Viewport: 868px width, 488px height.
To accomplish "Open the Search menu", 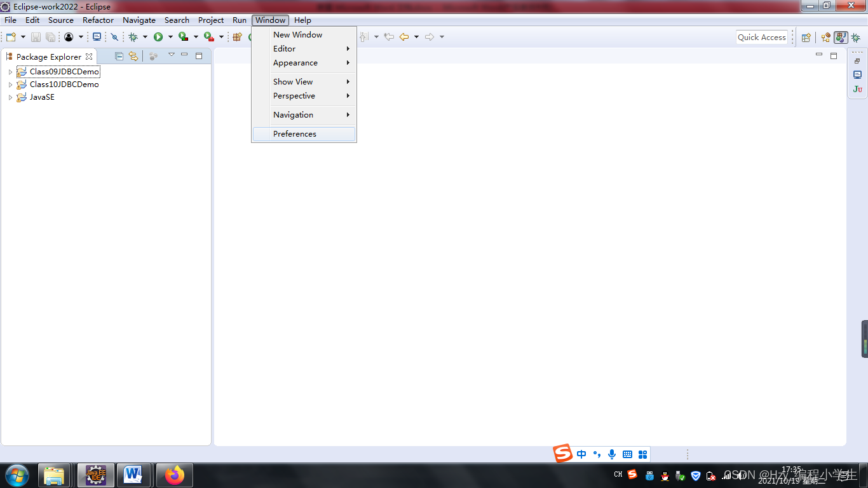I will click(177, 20).
